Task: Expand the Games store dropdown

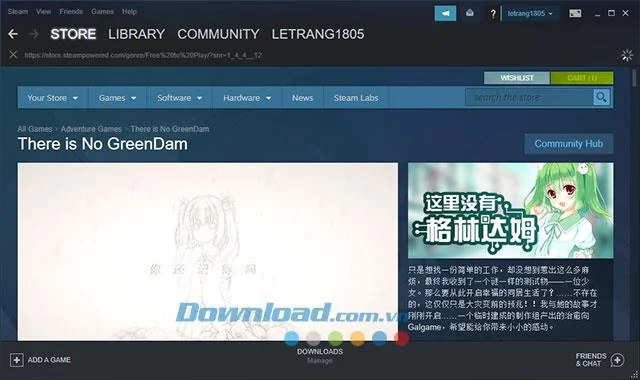Action: 117,98
